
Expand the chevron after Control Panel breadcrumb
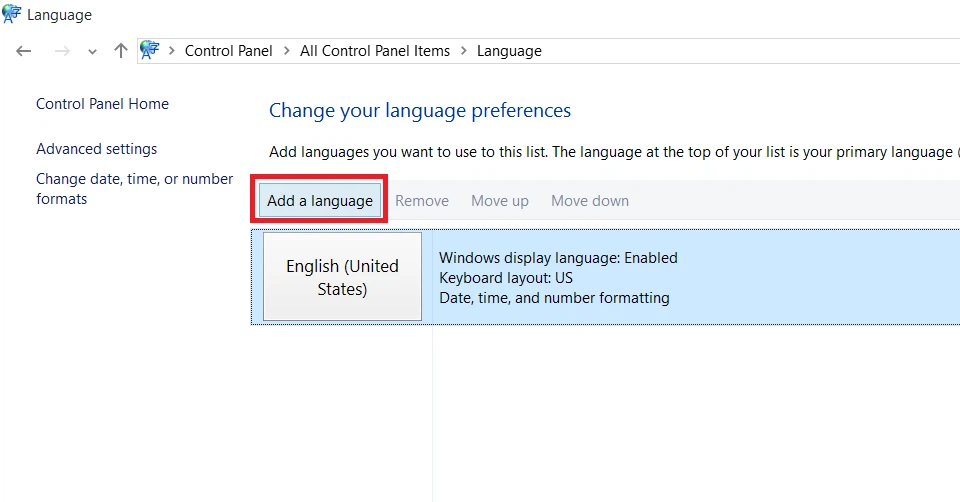pos(286,51)
